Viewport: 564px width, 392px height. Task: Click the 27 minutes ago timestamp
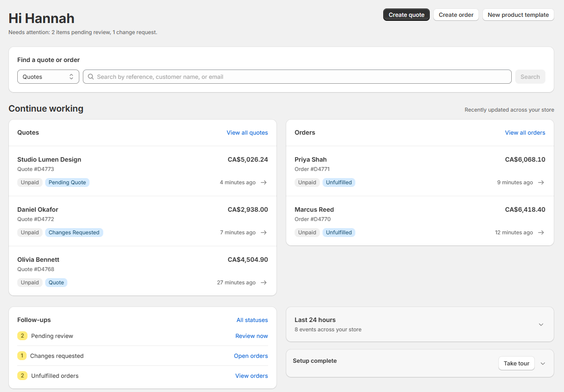tap(236, 283)
